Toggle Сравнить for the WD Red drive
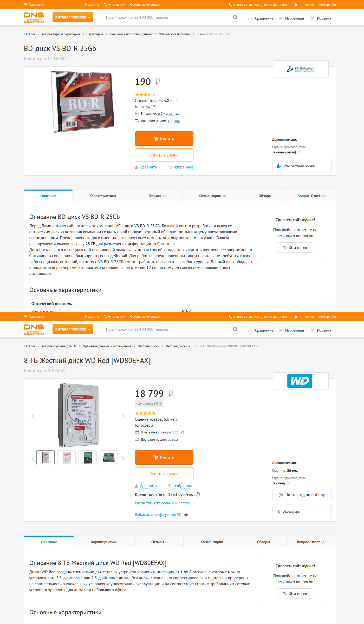 click(x=146, y=486)
